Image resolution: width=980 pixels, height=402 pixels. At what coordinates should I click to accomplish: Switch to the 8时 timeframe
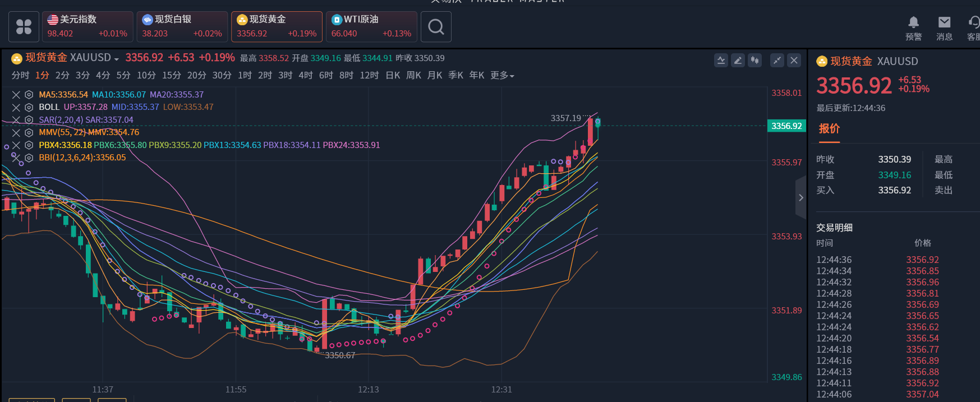[346, 75]
